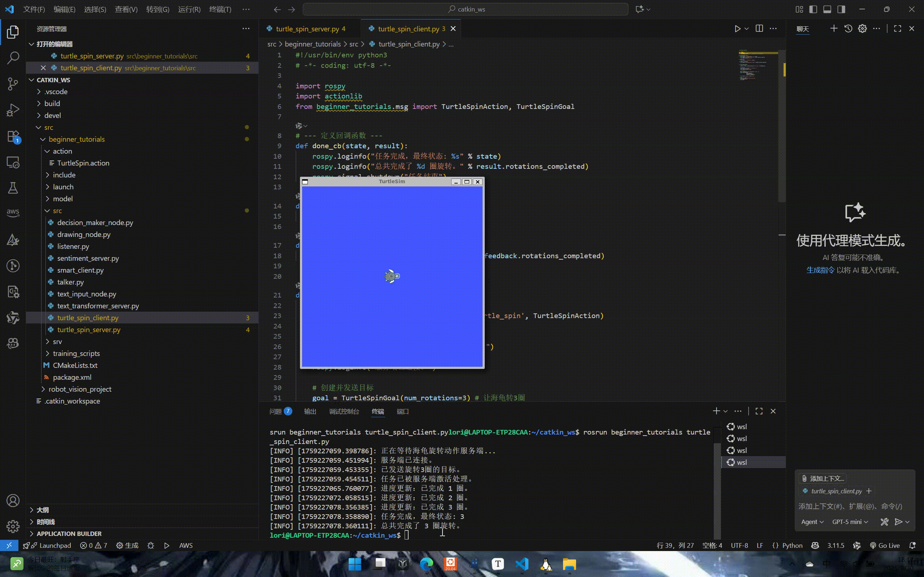This screenshot has width=924, height=577.
Task: Expand the launch folder in explorer
Action: pyautogui.click(x=63, y=186)
